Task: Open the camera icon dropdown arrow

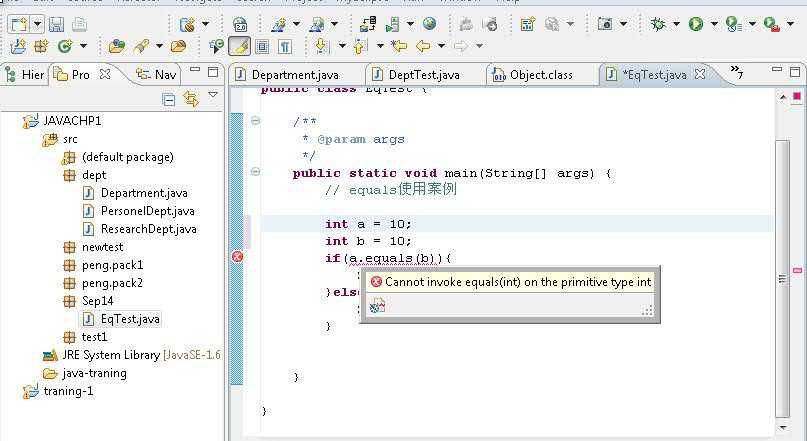Action: 623,24
